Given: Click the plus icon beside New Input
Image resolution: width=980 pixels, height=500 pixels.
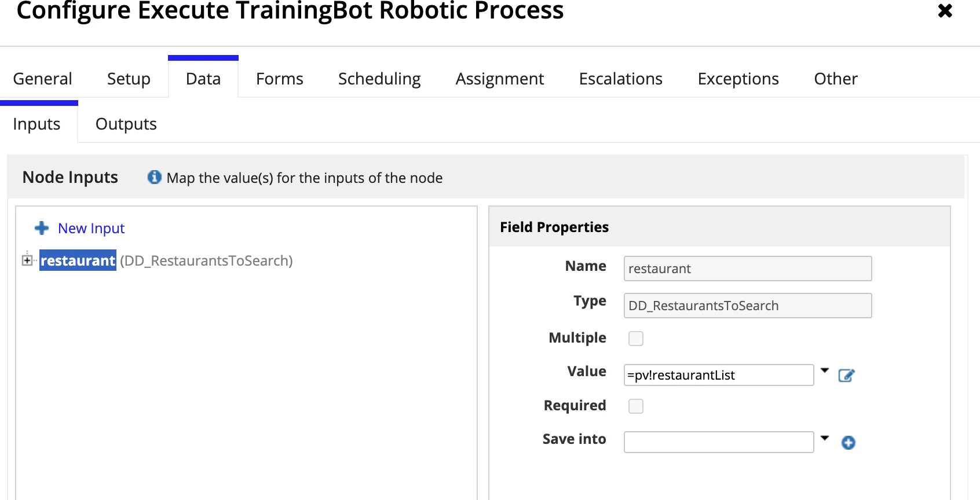Looking at the screenshot, I should [x=42, y=228].
